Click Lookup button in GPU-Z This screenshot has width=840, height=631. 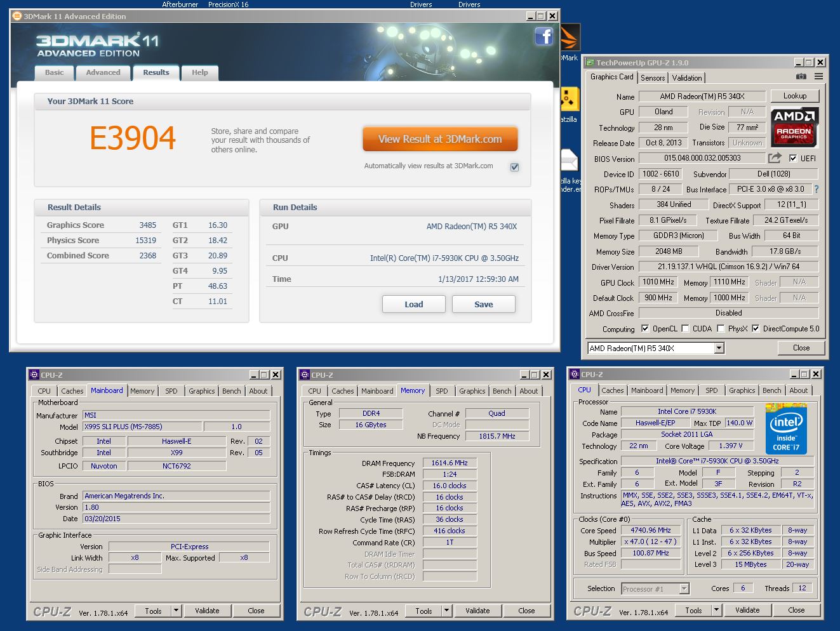[x=795, y=96]
